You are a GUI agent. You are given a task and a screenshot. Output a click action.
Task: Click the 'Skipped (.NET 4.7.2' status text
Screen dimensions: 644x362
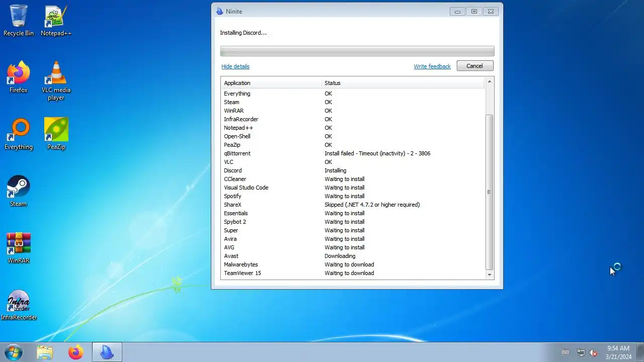click(x=372, y=205)
